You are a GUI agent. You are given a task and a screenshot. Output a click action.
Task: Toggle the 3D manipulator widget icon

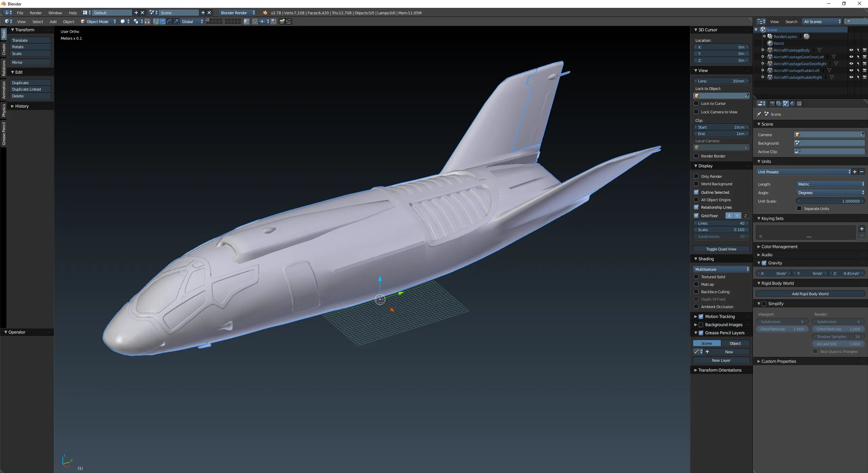coord(156,21)
